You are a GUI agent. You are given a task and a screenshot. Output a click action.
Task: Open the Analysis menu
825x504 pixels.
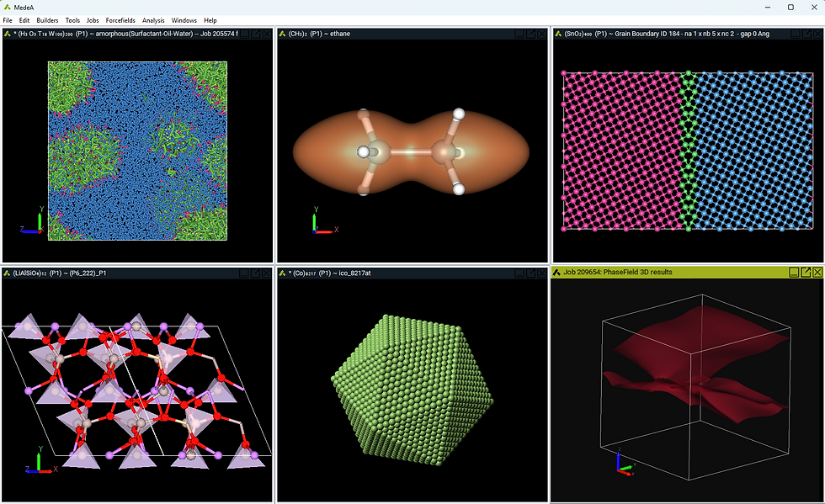tap(153, 20)
